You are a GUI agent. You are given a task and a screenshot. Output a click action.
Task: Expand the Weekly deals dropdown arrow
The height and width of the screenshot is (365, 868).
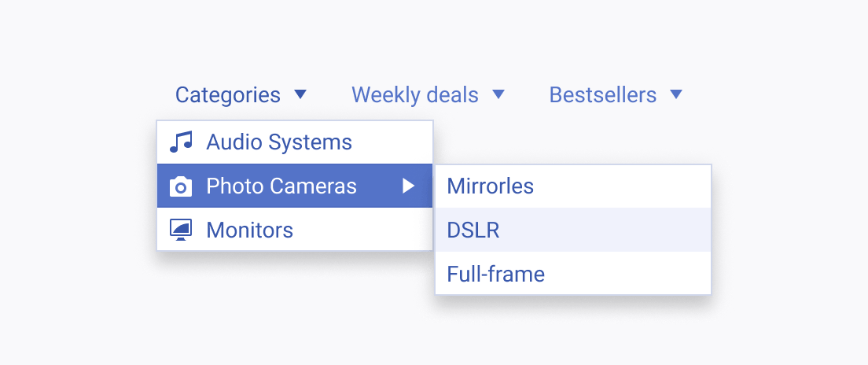(x=498, y=94)
